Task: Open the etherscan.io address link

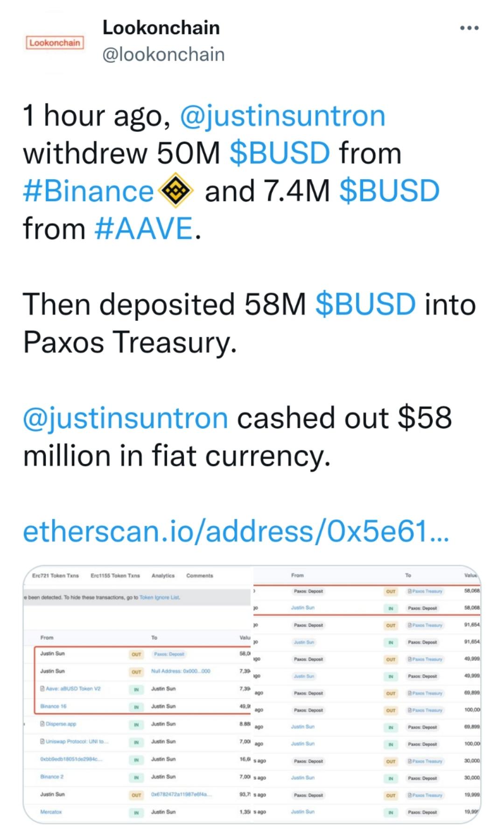Action: pos(236,531)
